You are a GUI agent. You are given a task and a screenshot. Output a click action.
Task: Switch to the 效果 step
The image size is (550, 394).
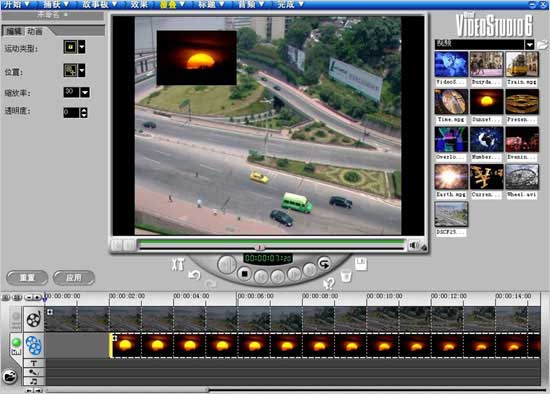click(139, 4)
